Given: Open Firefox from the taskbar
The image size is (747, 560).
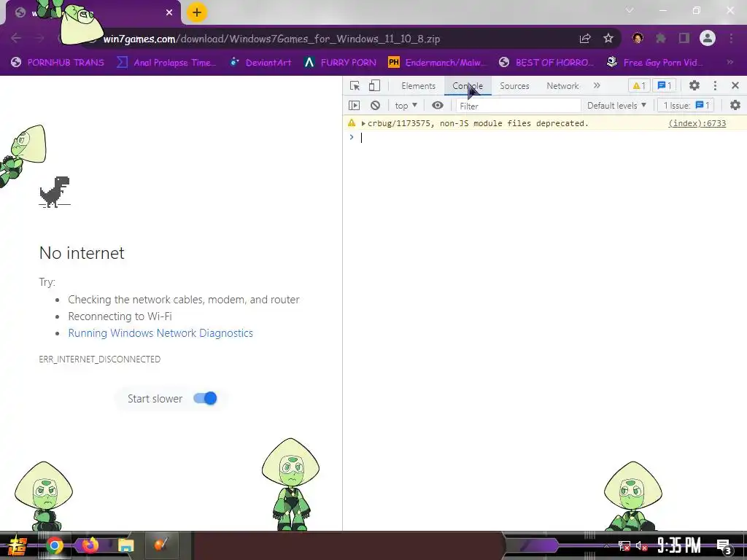Looking at the screenshot, I should point(90,545).
